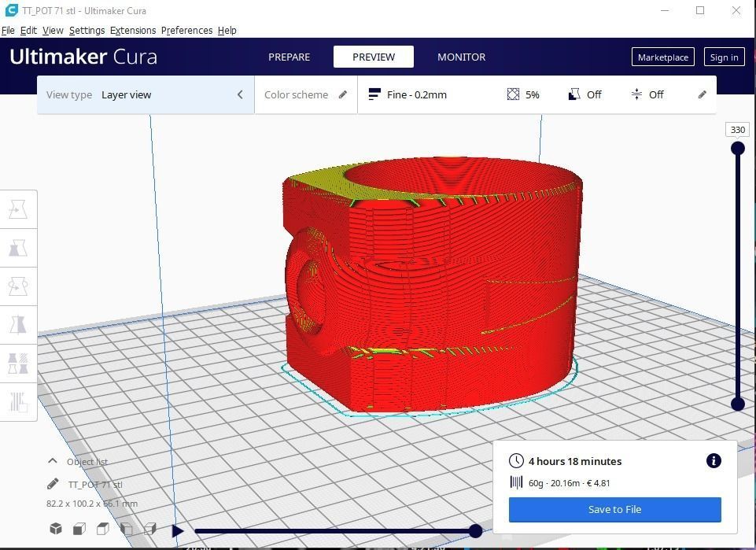
Task: Select the Mirror tool in left toolbar
Action: [x=18, y=325]
